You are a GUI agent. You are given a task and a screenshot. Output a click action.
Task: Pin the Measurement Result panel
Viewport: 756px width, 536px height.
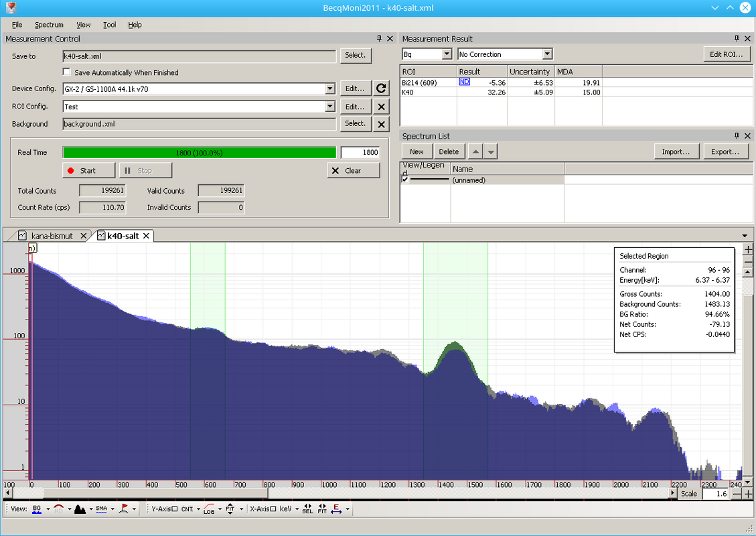[x=737, y=39]
